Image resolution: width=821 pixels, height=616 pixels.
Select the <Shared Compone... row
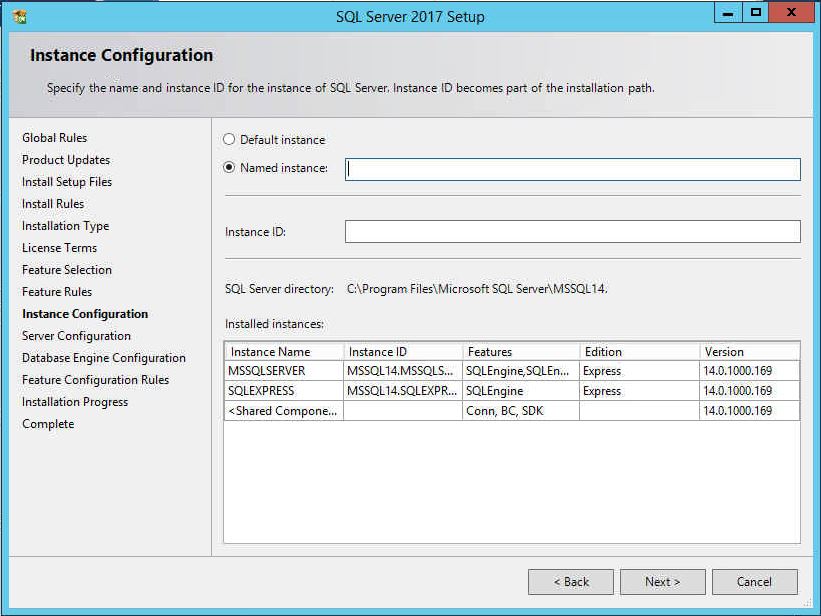click(512, 411)
